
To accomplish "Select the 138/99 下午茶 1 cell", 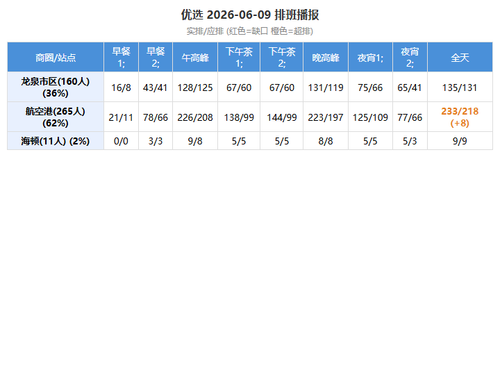I will (239, 117).
